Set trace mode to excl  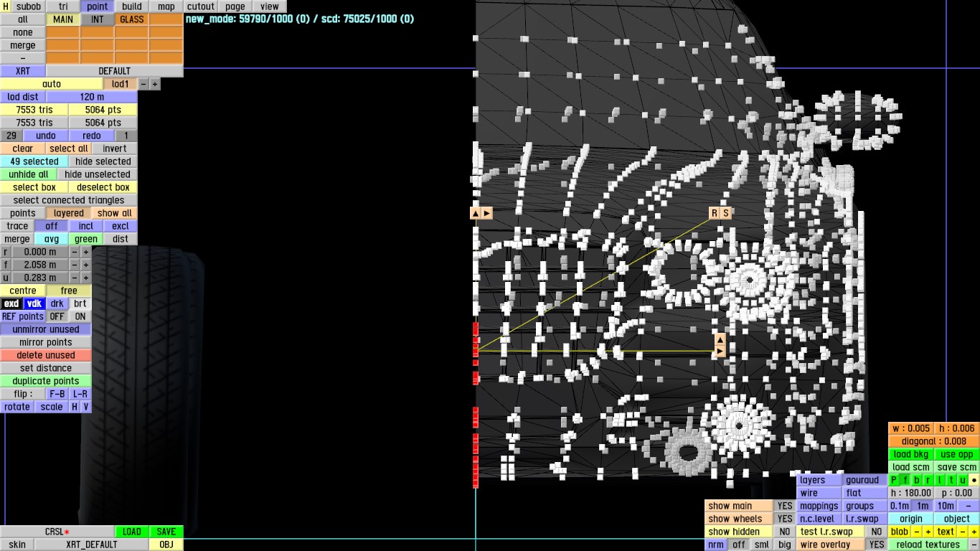(121, 226)
